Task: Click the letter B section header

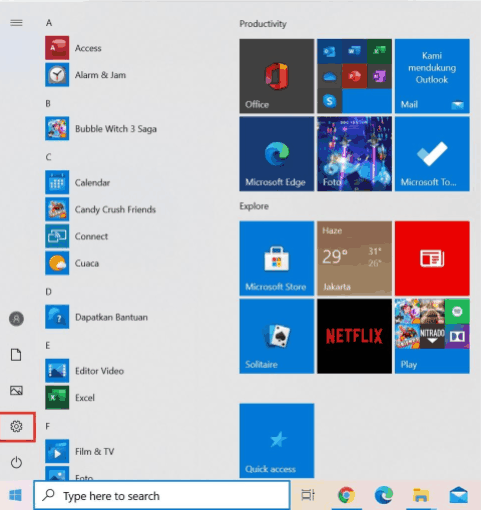Action: point(48,103)
